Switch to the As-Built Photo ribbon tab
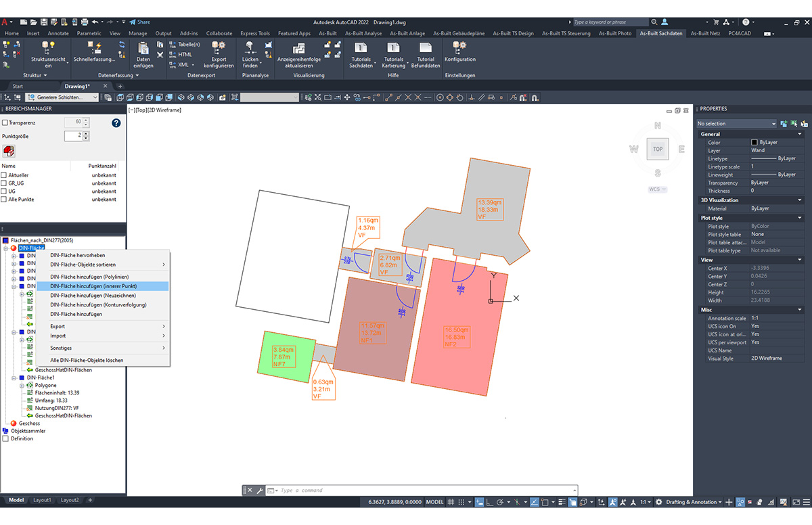 click(614, 32)
